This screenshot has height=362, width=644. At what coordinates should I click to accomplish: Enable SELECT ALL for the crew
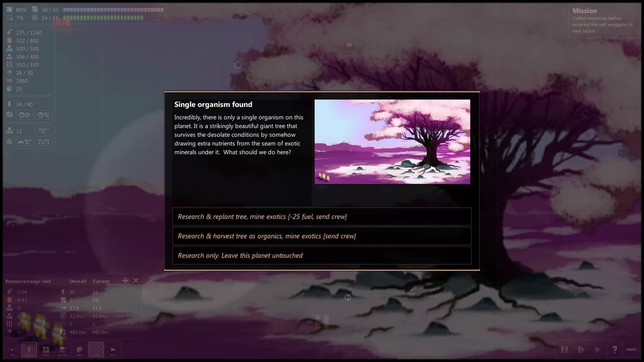click(43, 131)
